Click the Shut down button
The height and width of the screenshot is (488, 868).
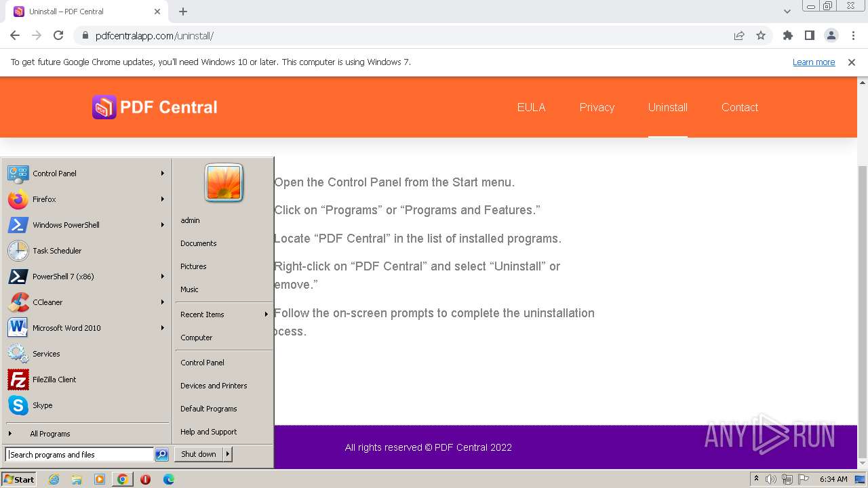(199, 454)
